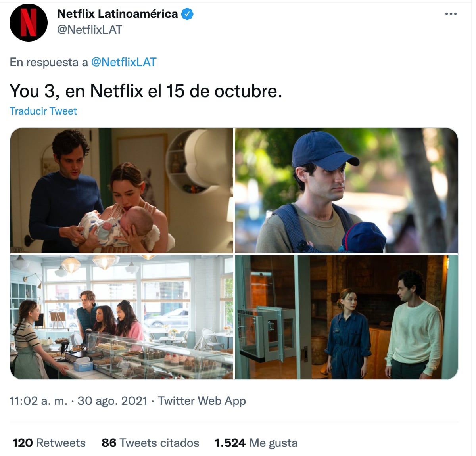Click the 11:02 a. m. timestamp
476x456 pixels.
click(38, 401)
